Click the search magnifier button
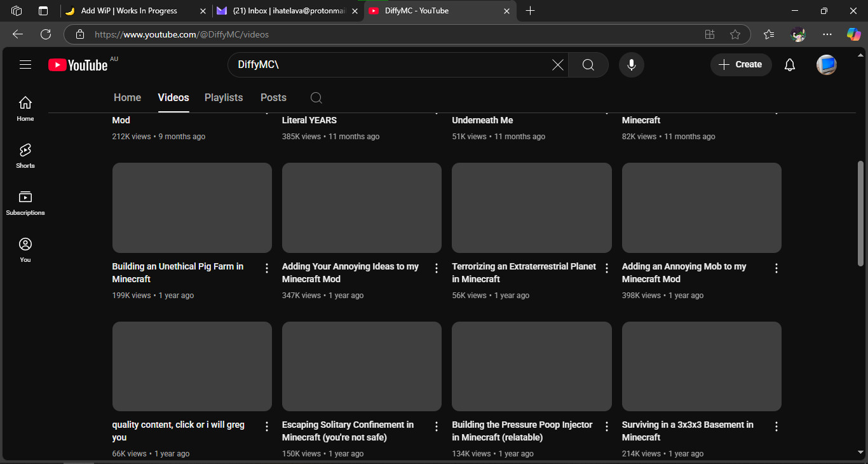This screenshot has width=868, height=464. pos(588,65)
